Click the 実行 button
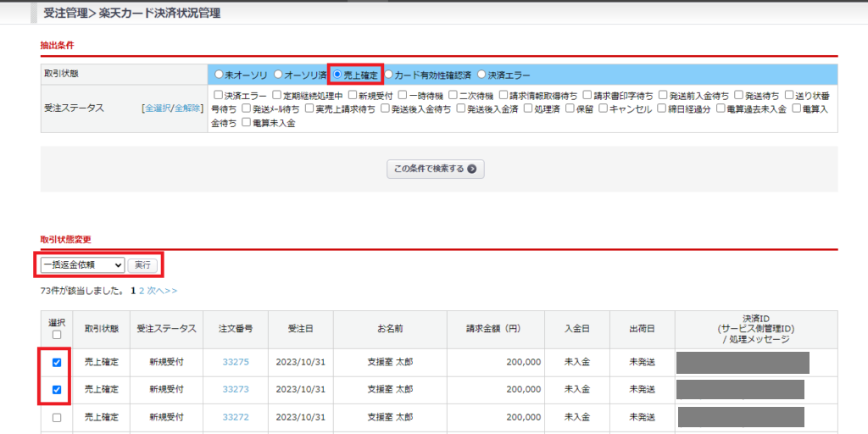The width and height of the screenshot is (868, 434). [143, 265]
